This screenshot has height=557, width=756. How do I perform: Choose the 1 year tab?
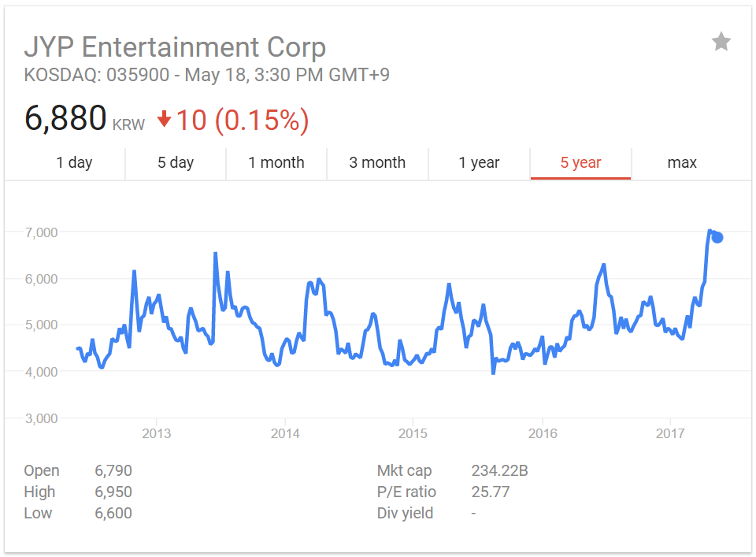479,163
